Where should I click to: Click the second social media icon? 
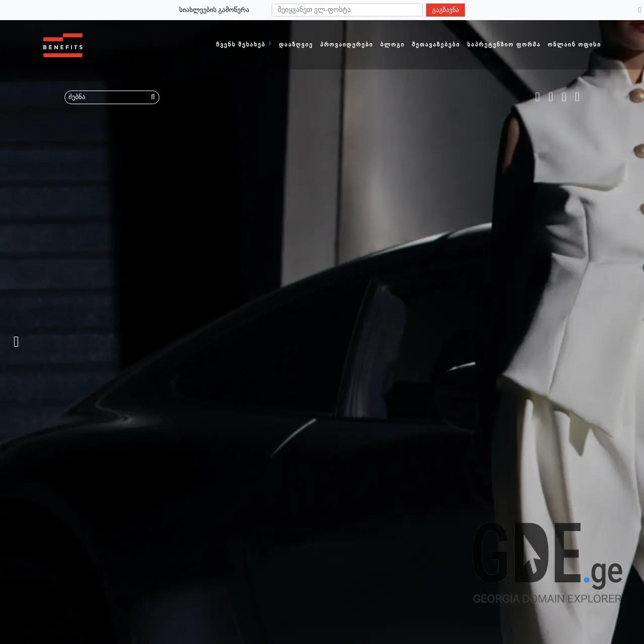[550, 97]
